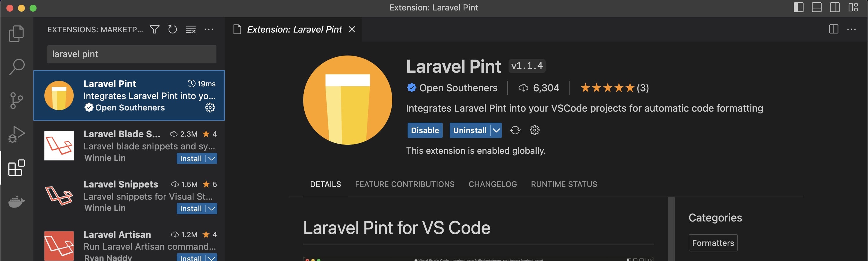
Task: Toggle the primary side bar
Action: [x=799, y=8]
